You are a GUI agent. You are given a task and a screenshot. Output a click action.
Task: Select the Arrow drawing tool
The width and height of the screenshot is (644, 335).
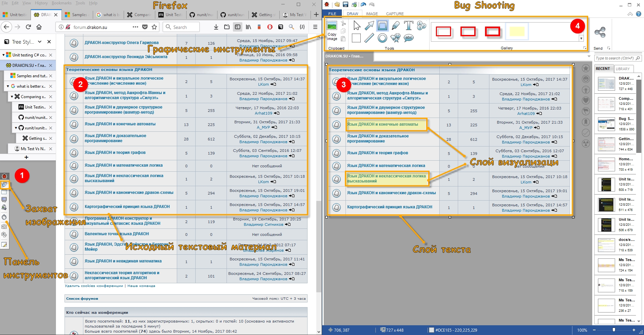point(369,26)
